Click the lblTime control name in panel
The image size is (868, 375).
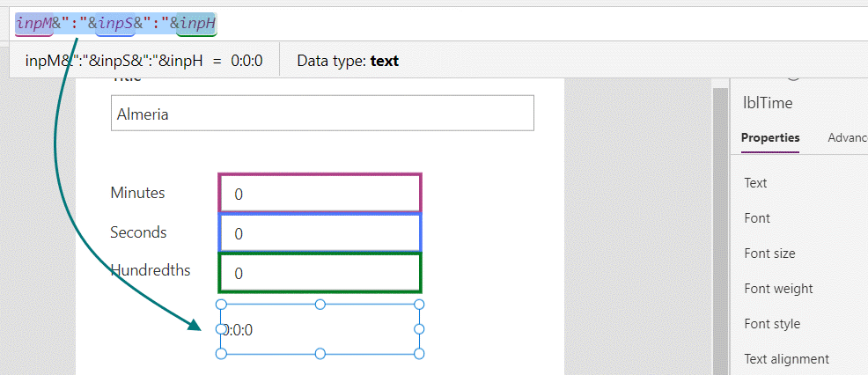point(768,103)
